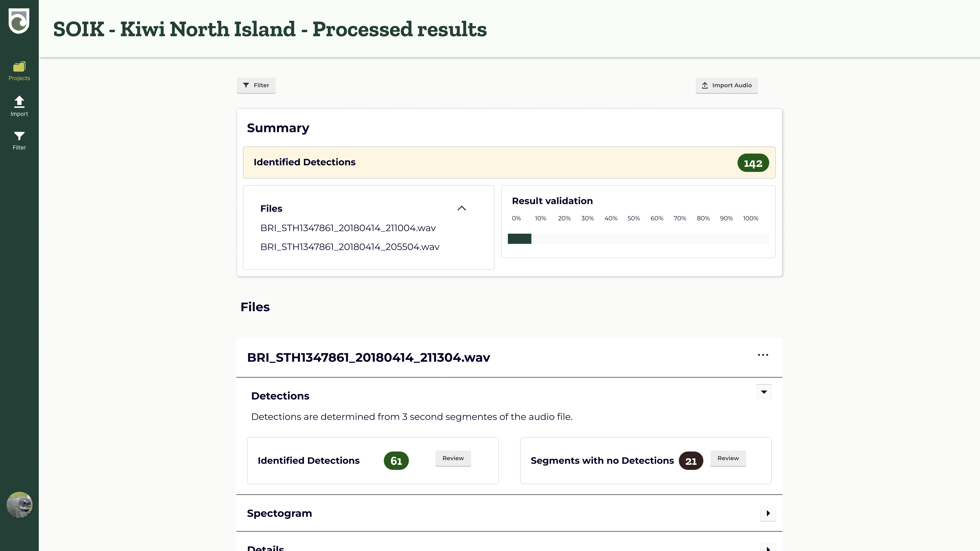Click the 61 identified detections badge
This screenshot has height=551, width=980.
(396, 461)
